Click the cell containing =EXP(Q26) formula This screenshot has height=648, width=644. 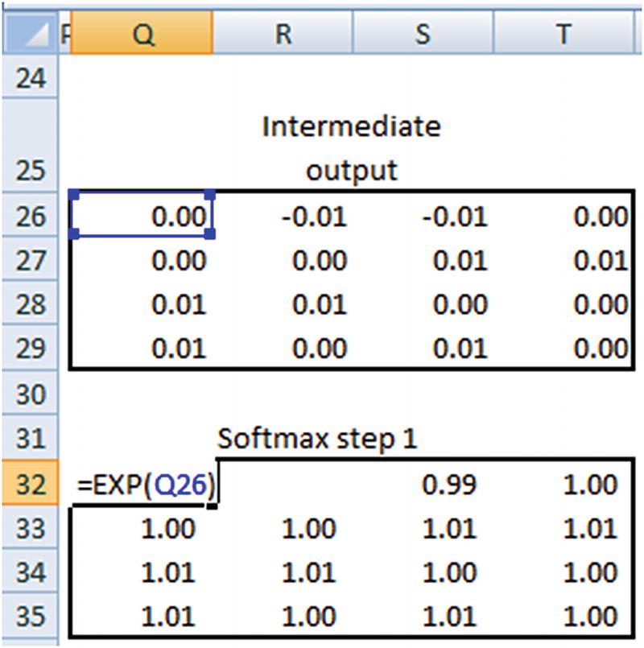(147, 485)
